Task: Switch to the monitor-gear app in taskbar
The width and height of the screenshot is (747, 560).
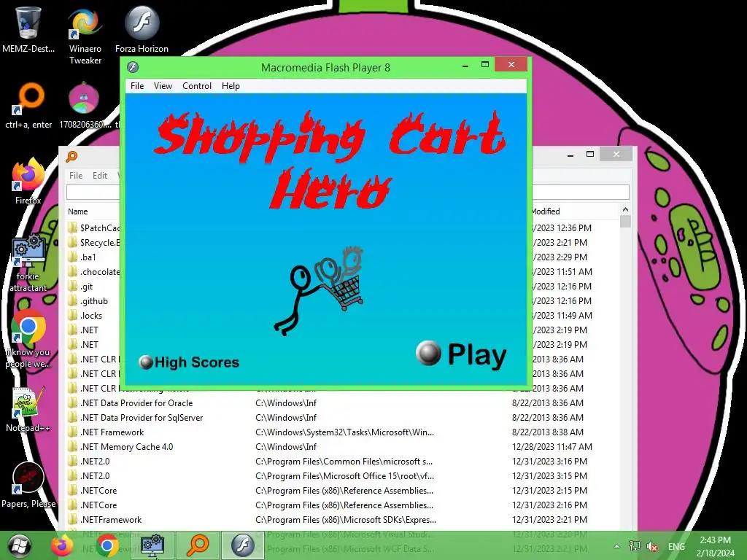Action: pos(152,545)
